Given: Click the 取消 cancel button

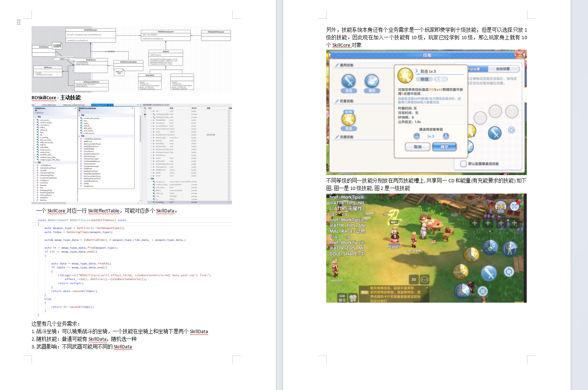Looking at the screenshot, I should coord(418,147).
